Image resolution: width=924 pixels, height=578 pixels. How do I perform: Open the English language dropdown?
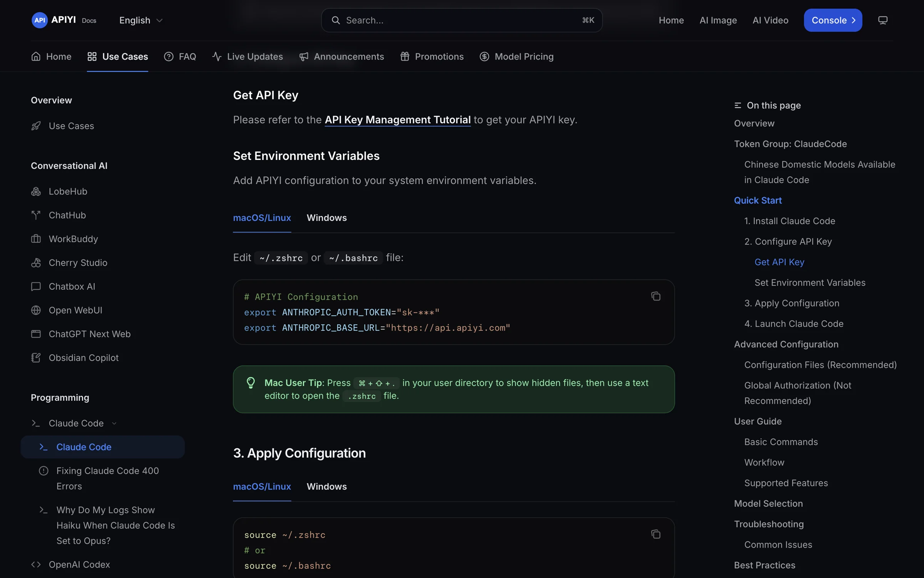[141, 20]
